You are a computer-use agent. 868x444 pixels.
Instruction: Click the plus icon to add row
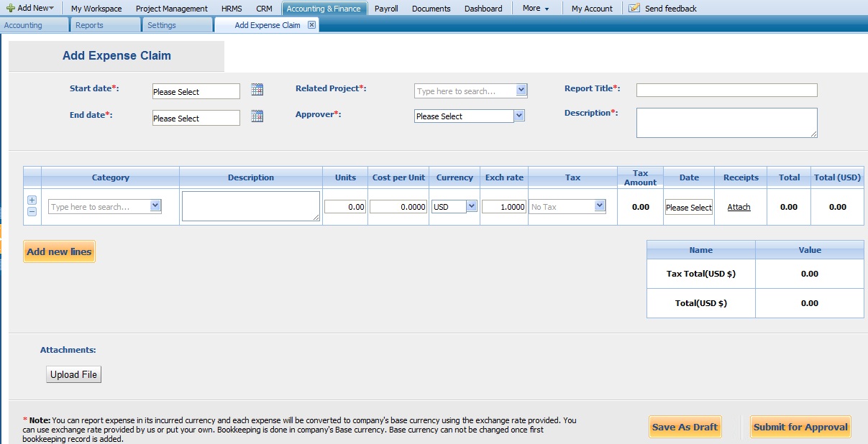click(x=32, y=200)
